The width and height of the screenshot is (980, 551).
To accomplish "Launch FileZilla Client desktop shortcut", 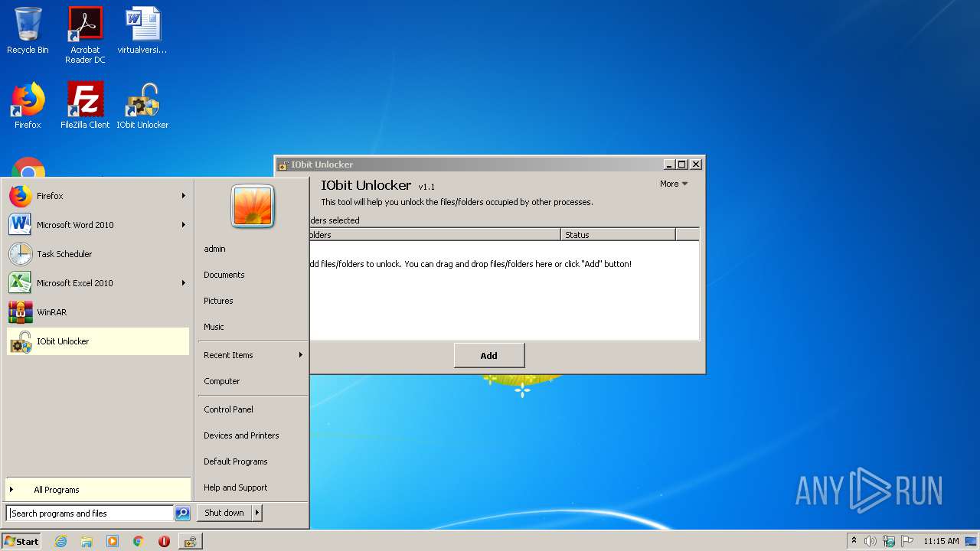I will coord(85,106).
